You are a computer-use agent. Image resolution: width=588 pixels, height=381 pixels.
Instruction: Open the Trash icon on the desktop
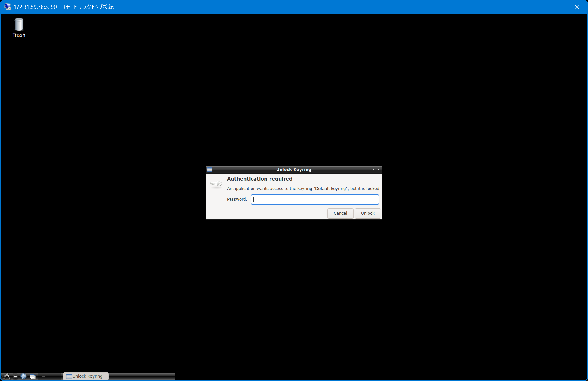coord(19,27)
